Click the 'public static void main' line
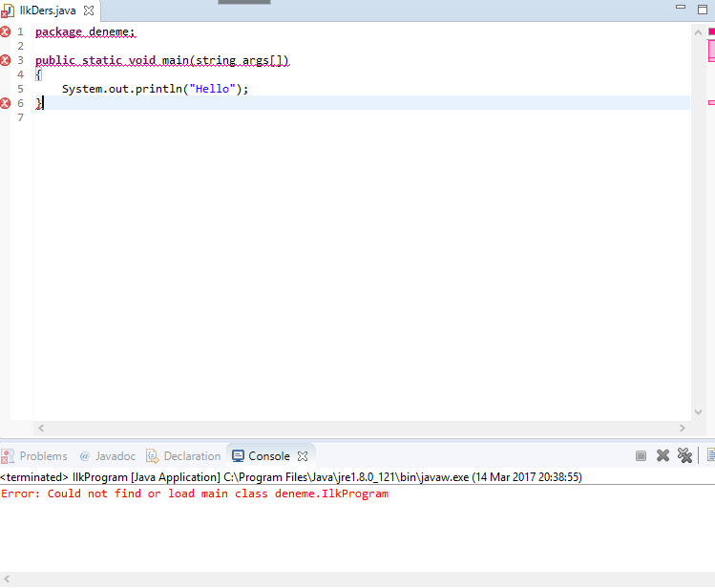Viewport: 715px width, 588px height. tap(162, 60)
